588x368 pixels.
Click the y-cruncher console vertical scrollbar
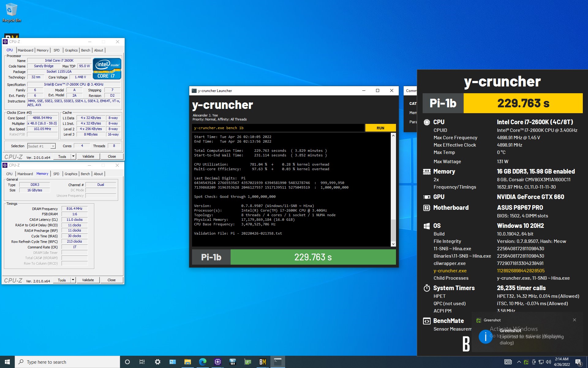(393, 190)
